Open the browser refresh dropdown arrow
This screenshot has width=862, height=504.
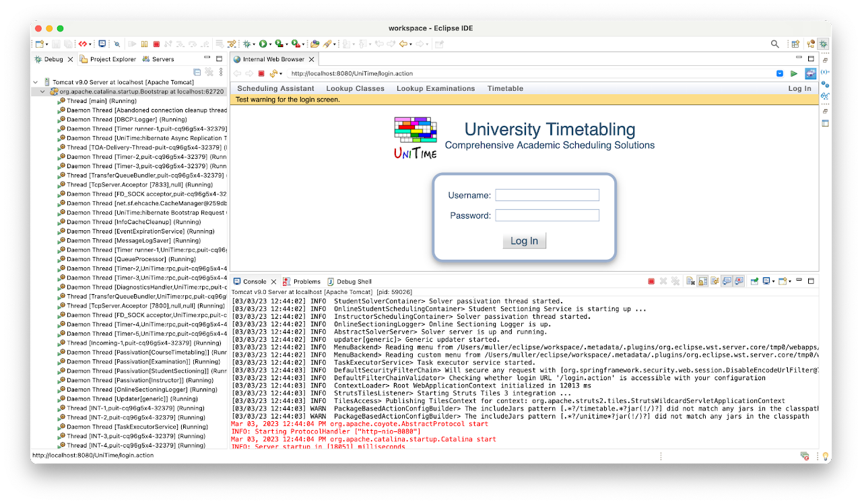280,74
